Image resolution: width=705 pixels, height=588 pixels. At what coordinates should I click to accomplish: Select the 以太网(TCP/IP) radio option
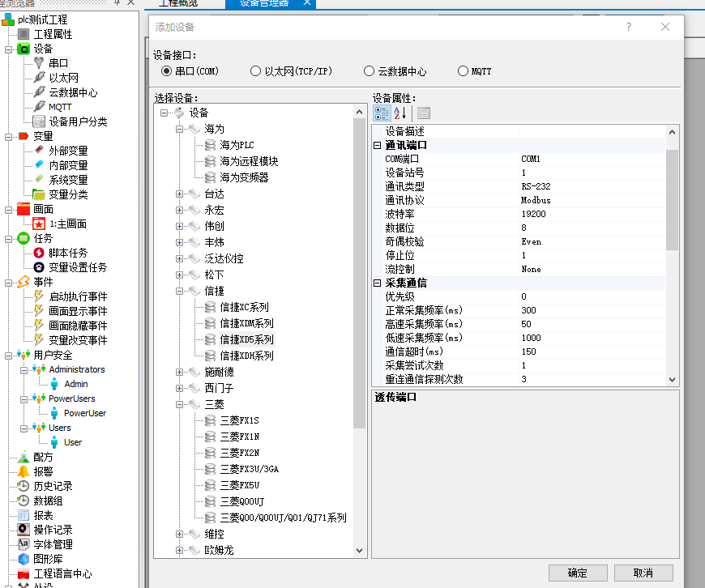[255, 71]
